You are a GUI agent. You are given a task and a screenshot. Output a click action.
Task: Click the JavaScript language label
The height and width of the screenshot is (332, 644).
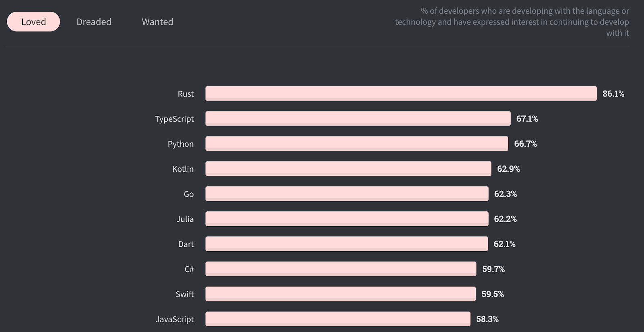(175, 319)
